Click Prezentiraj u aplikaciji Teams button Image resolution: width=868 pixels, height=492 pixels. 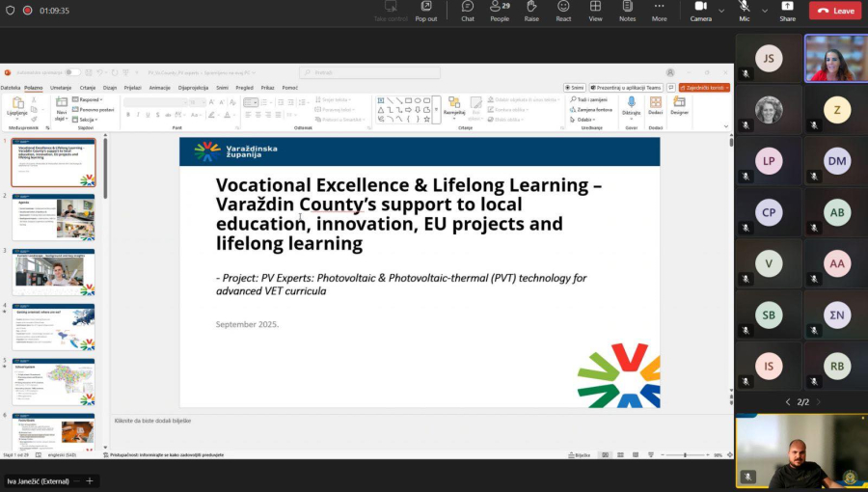(626, 87)
